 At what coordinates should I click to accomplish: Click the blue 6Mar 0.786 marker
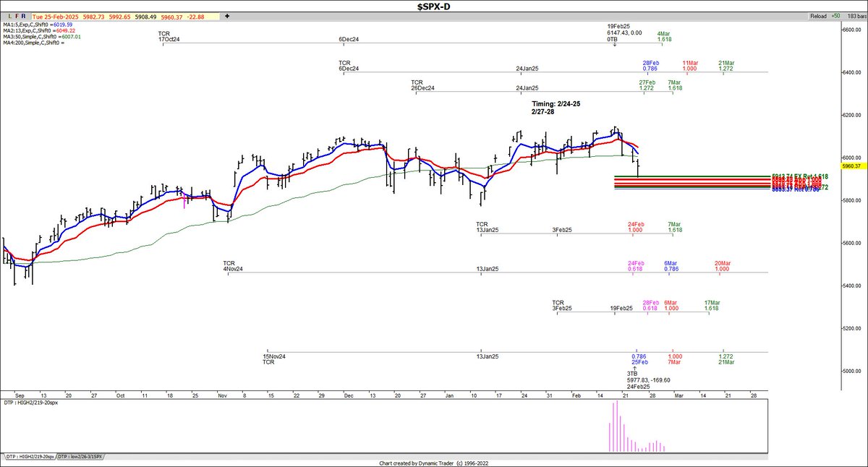[672, 265]
